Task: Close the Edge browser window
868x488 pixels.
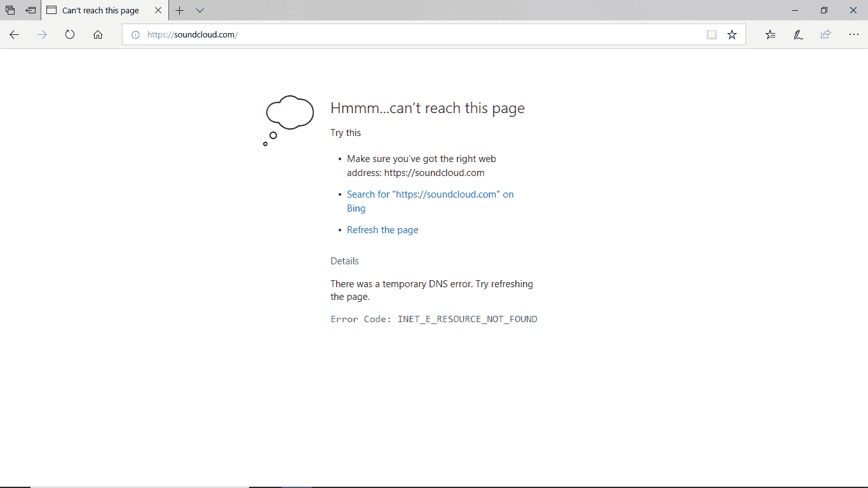Action: (853, 10)
